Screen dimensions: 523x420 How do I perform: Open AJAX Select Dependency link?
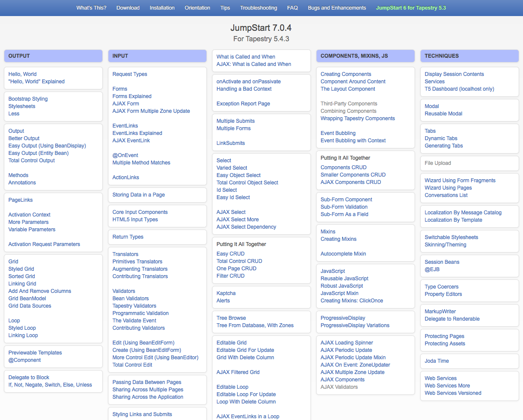tap(246, 227)
